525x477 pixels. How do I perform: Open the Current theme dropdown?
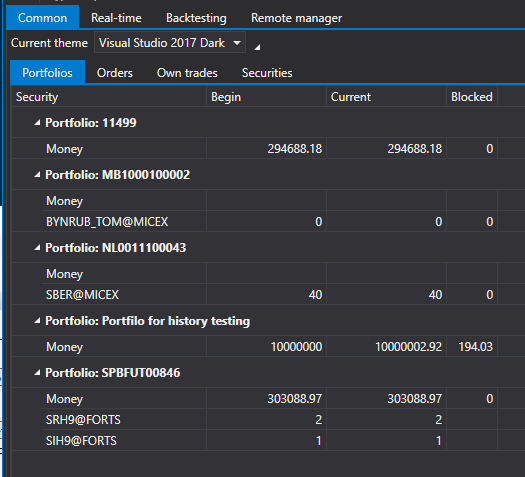pos(170,43)
